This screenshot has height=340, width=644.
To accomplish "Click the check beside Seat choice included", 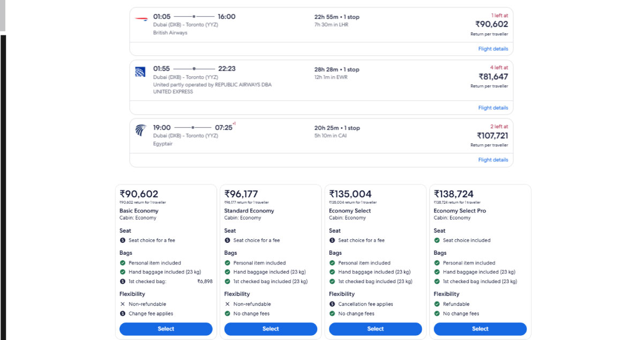I will click(437, 240).
